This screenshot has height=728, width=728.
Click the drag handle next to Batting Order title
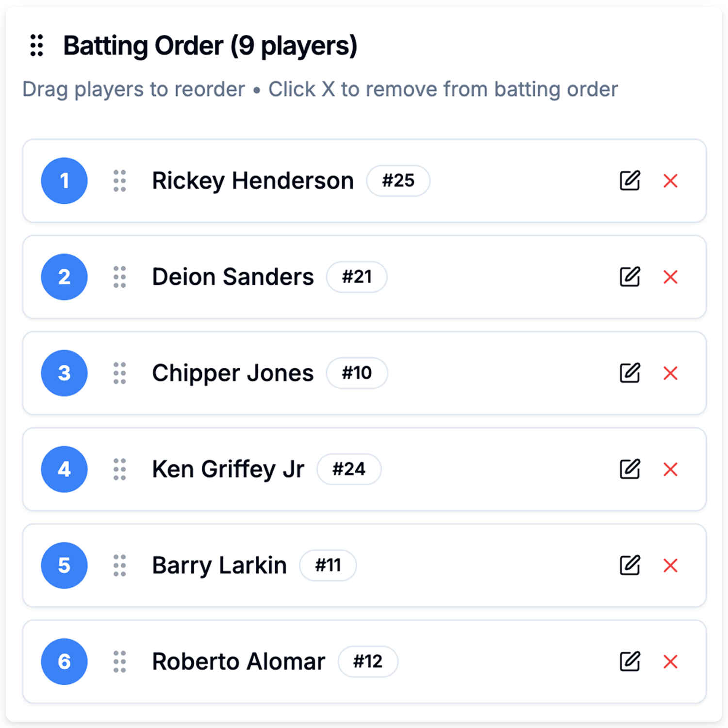37,46
